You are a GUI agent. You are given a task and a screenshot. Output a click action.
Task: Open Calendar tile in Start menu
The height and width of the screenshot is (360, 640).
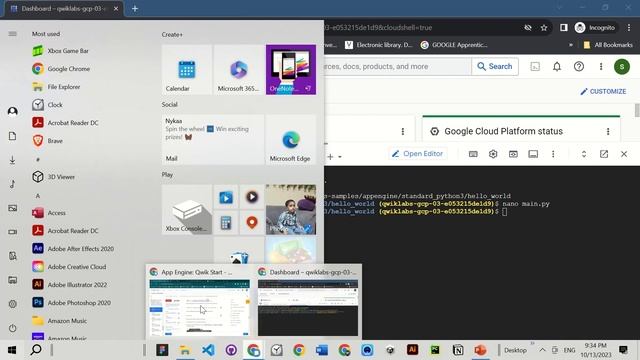187,70
